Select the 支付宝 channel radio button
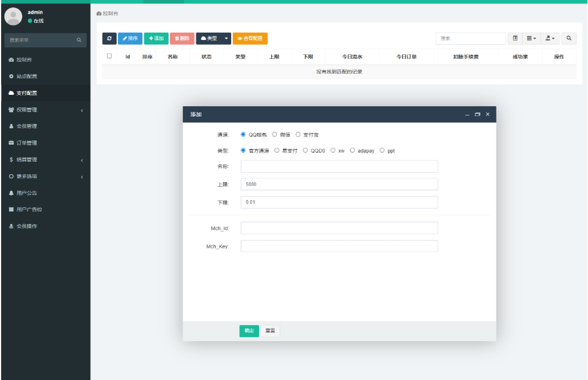The image size is (588, 380). (298, 135)
